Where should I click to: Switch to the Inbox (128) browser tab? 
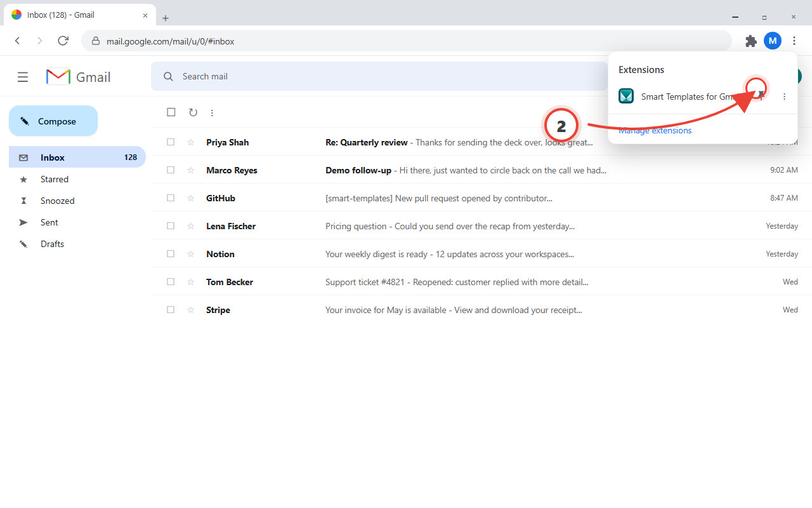coord(79,15)
